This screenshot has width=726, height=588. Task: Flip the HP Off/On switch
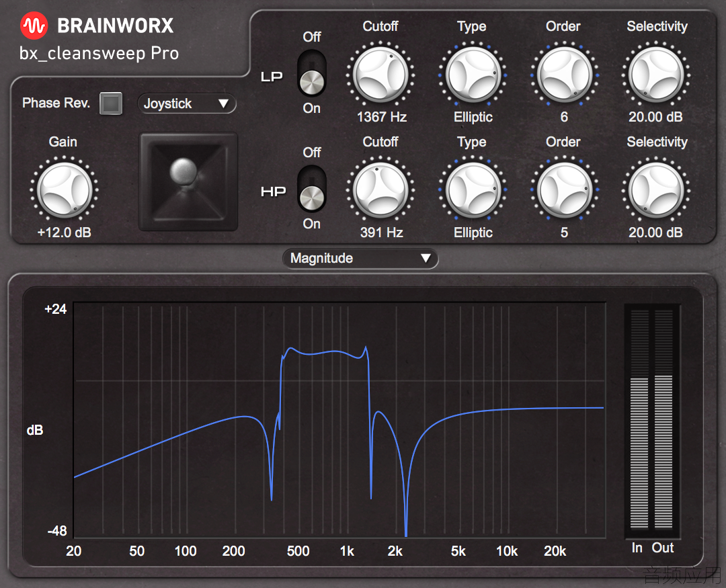[312, 189]
